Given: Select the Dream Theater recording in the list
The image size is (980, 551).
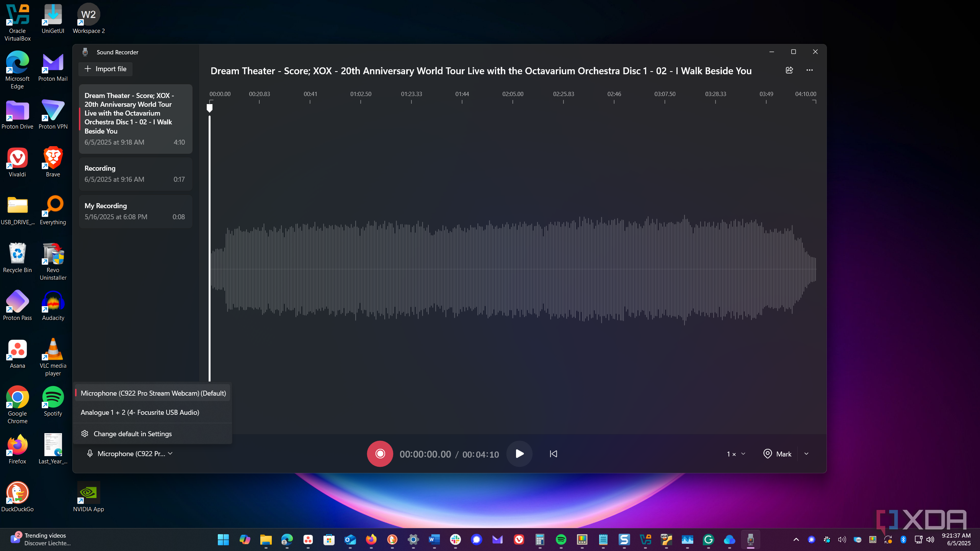Looking at the screenshot, I should coord(136,119).
